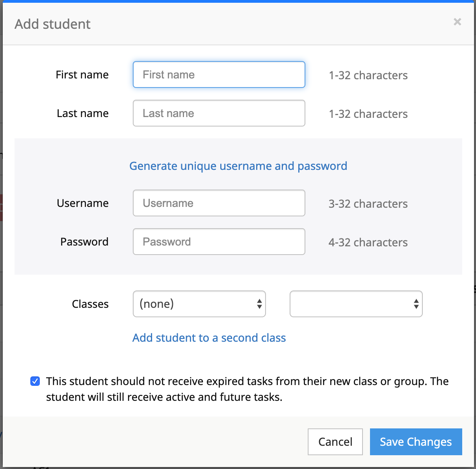
Task: Expand the empty second class dropdown
Action: tap(356, 304)
